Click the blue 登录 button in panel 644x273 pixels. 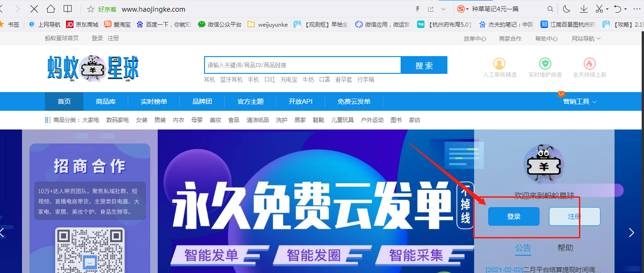click(x=514, y=216)
